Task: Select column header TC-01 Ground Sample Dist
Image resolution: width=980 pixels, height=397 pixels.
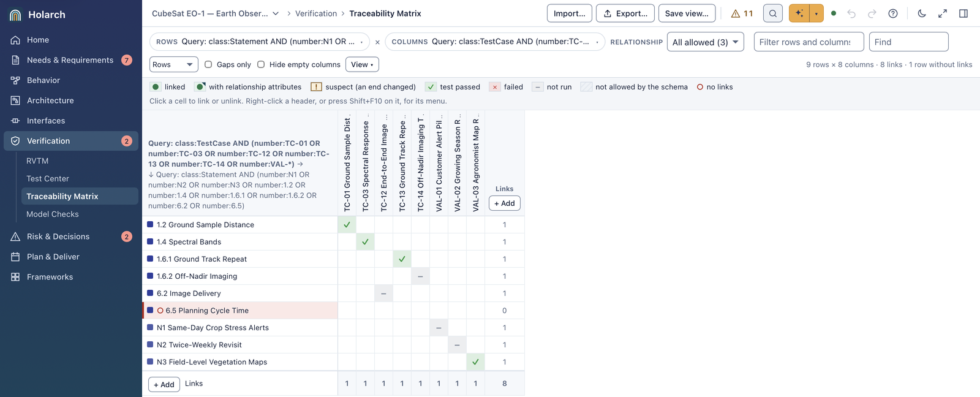Action: coord(347,163)
